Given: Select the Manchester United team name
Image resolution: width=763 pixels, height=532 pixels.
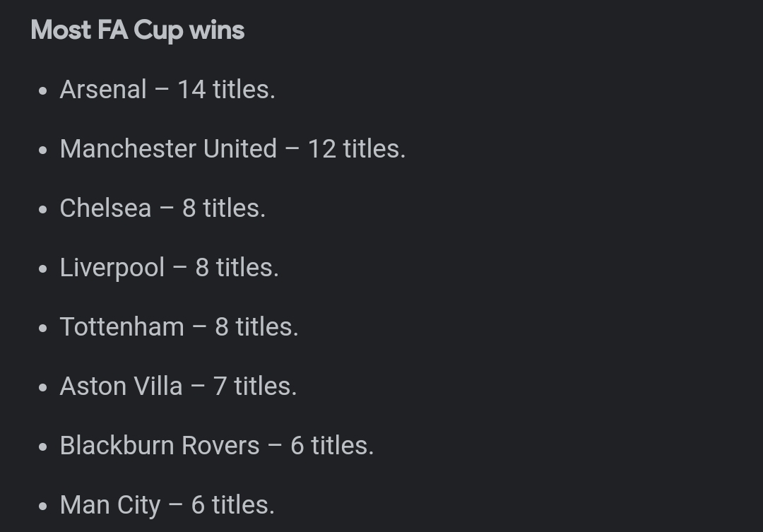Looking at the screenshot, I should point(168,149).
